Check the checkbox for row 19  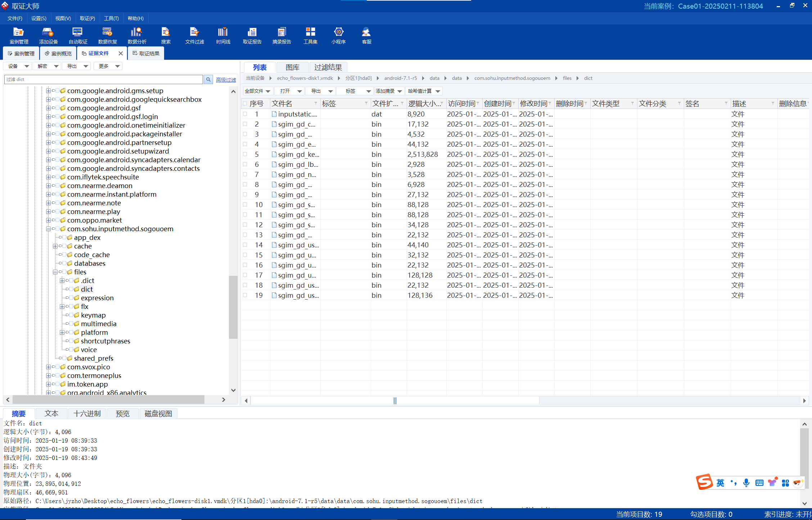[245, 295]
